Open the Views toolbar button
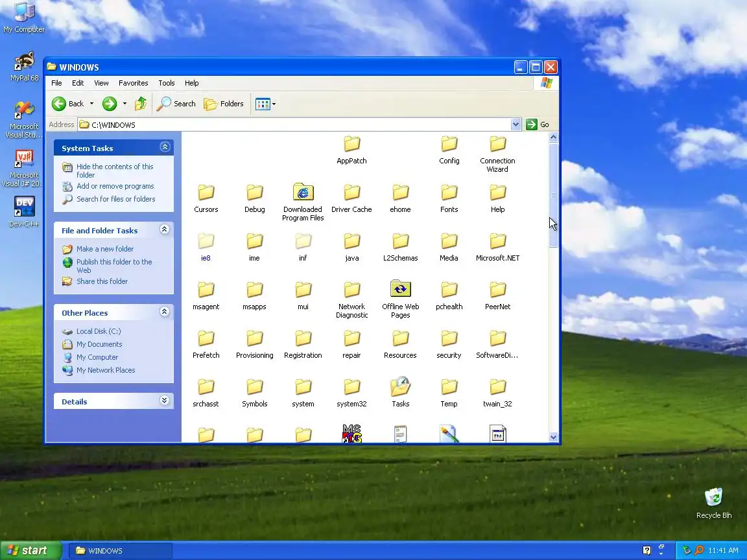747x560 pixels. [x=265, y=104]
